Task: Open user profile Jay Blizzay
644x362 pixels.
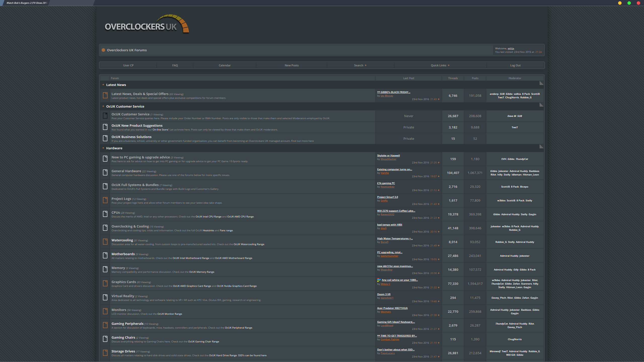Action: pyautogui.click(x=387, y=96)
